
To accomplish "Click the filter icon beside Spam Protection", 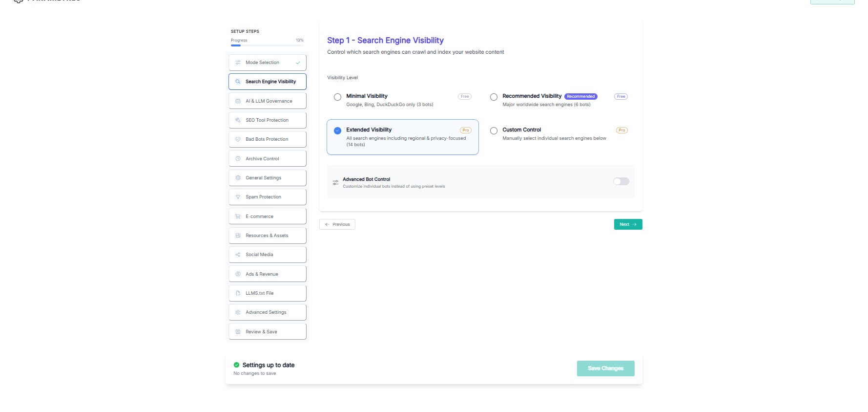I will (238, 197).
